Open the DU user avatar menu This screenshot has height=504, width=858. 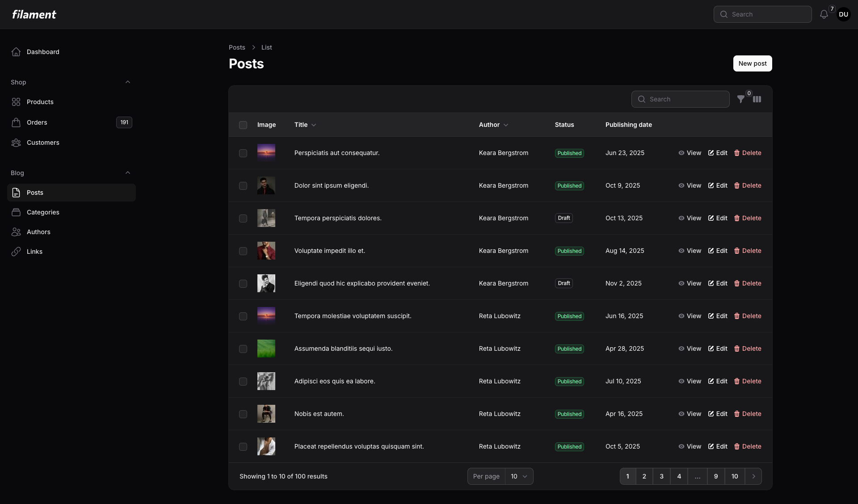click(844, 14)
